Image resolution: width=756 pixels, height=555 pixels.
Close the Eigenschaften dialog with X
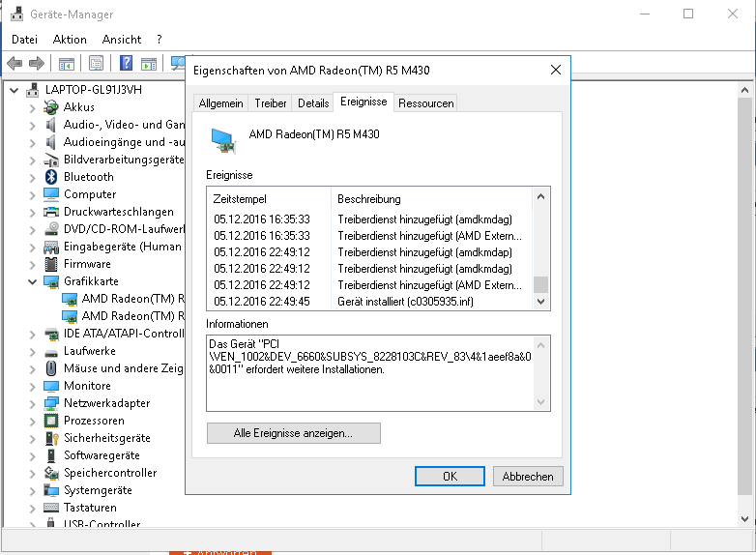click(x=556, y=70)
